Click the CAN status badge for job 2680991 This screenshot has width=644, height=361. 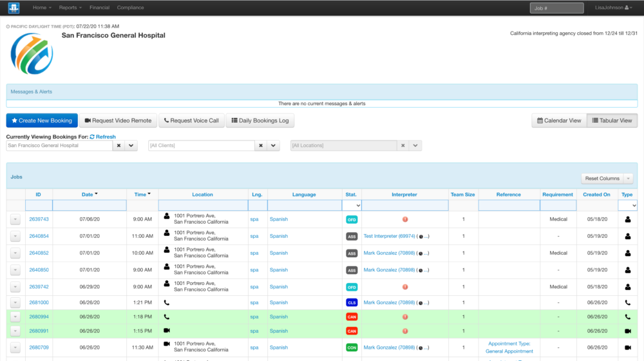click(x=352, y=331)
